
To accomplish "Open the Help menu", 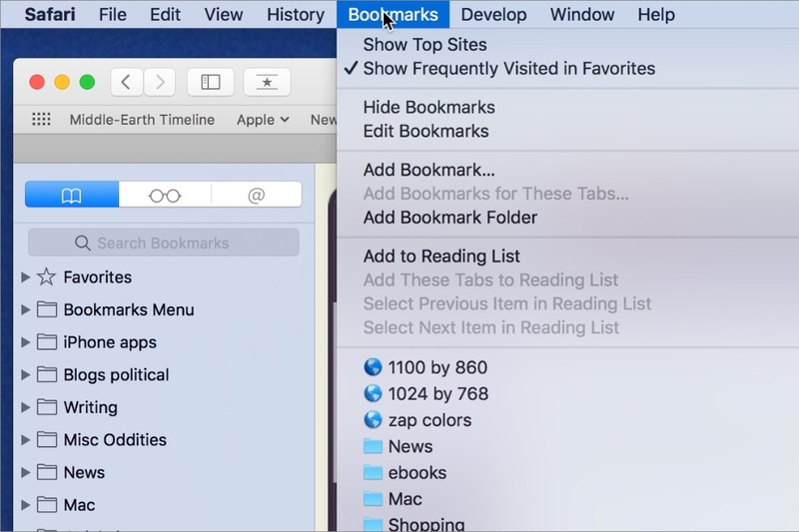I will (656, 14).
